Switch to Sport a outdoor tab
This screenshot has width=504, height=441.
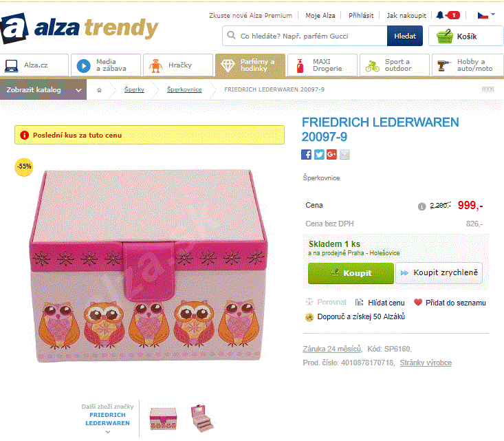395,65
